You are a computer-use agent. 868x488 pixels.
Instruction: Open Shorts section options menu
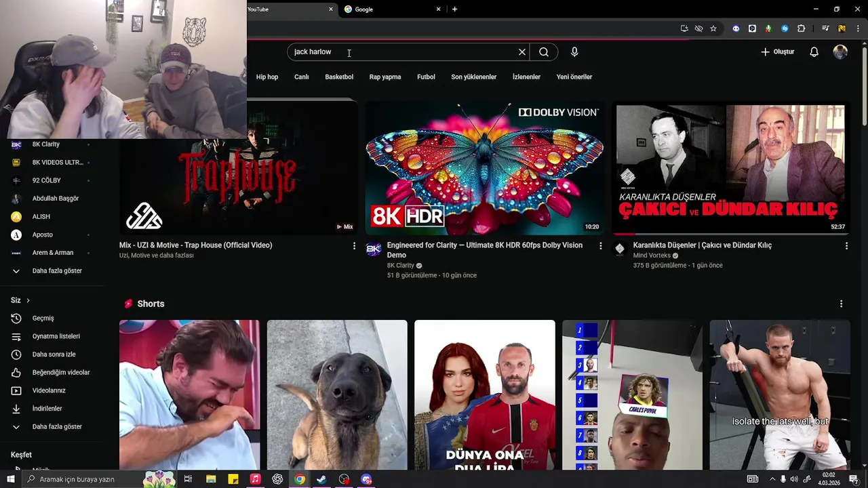[x=841, y=304]
